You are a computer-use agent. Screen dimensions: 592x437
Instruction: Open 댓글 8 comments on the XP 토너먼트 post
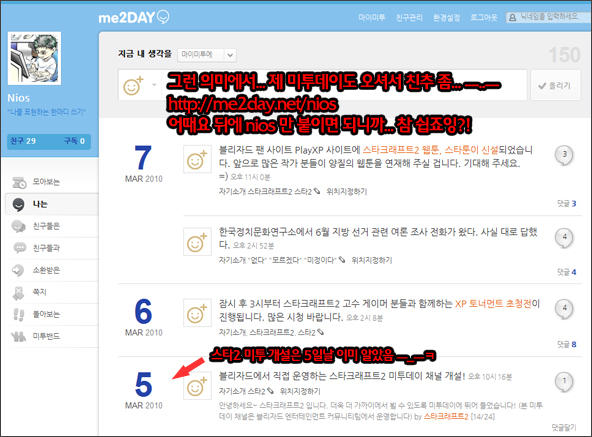(566, 344)
